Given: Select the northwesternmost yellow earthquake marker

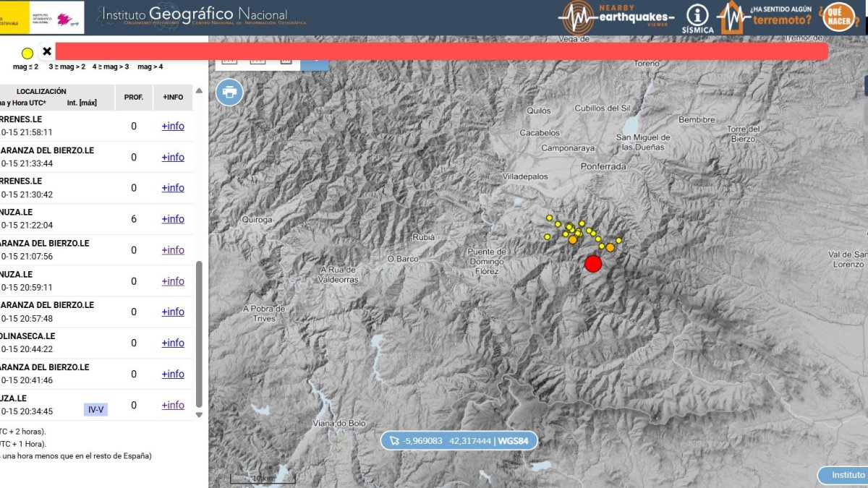Looking at the screenshot, I should pyautogui.click(x=549, y=218).
